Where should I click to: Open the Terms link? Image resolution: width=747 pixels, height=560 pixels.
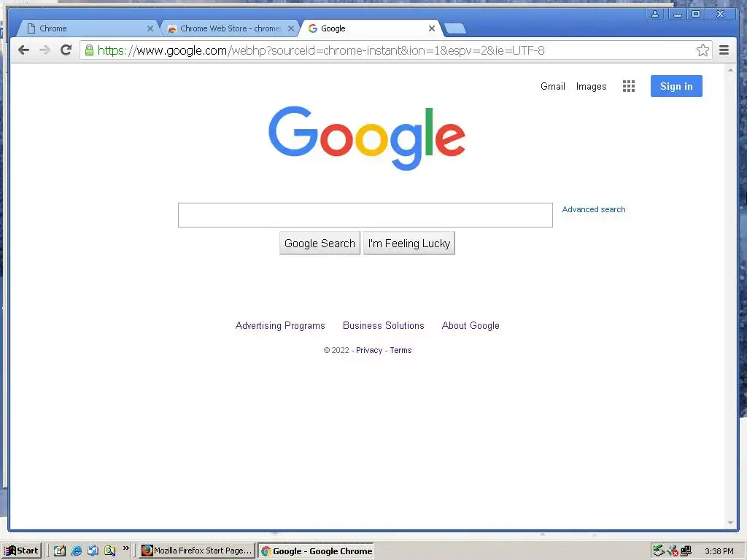400,350
